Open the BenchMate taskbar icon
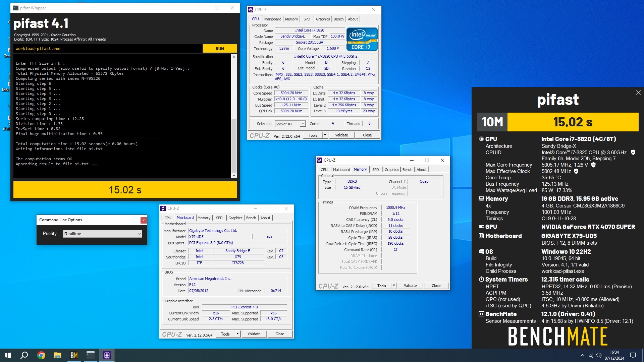This screenshot has width=644, height=362. (74, 355)
